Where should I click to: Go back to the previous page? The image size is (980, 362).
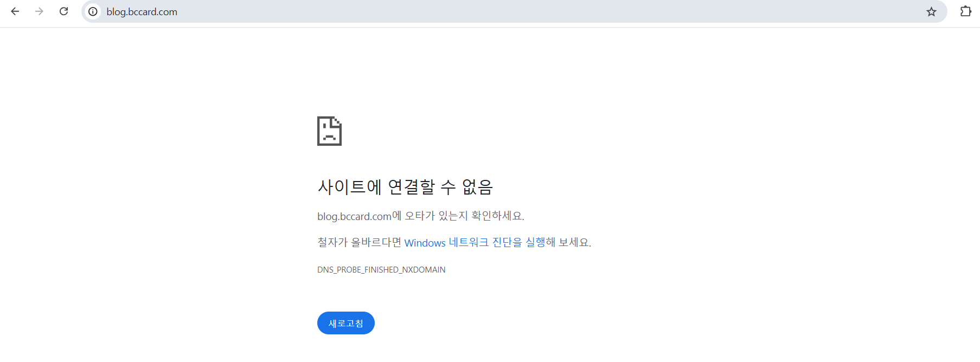[x=15, y=11]
